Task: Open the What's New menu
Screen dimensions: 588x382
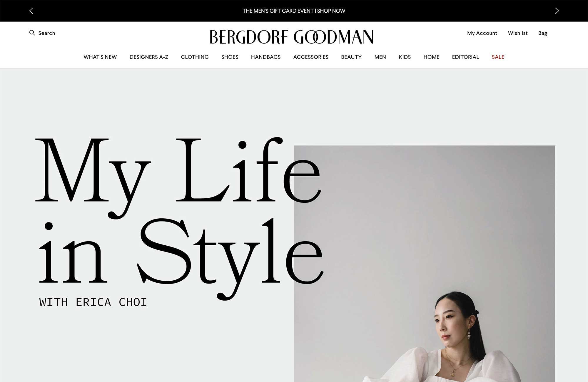Action: coord(100,57)
